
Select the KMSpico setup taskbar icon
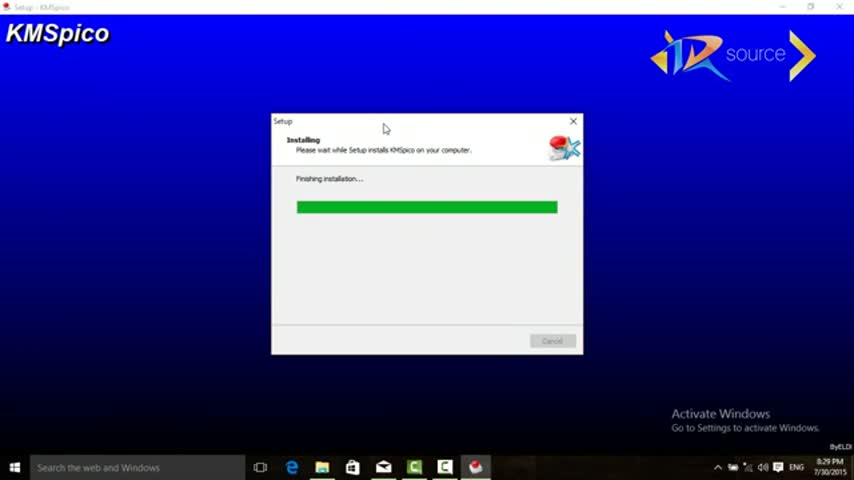[475, 467]
